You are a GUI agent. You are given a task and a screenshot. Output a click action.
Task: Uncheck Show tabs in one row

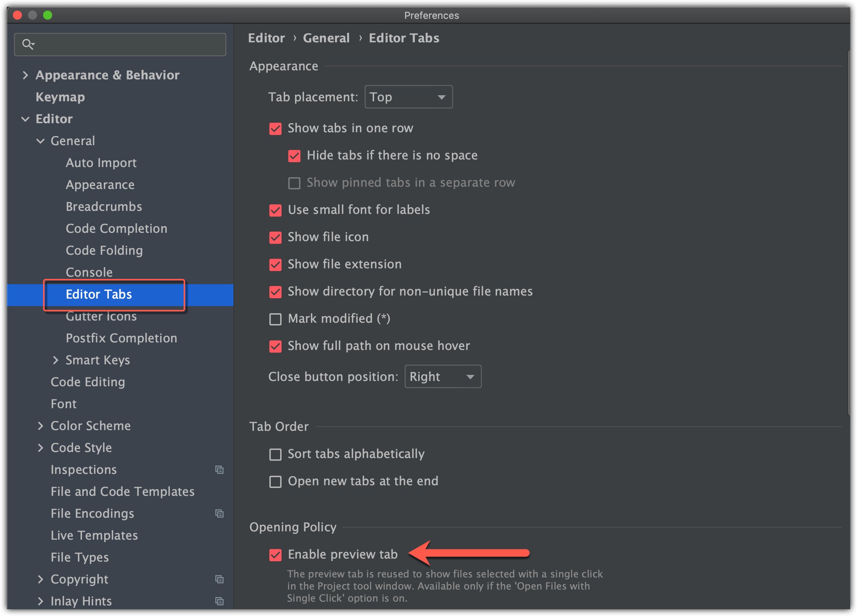275,128
